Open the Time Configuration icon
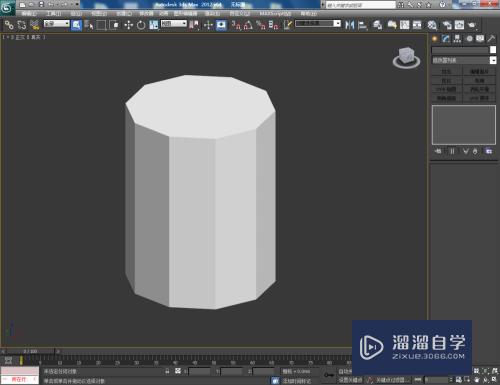 click(x=459, y=380)
